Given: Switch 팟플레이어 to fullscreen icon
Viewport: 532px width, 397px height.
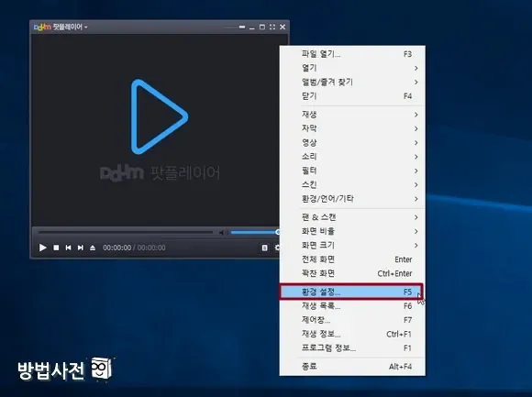Looking at the screenshot, I should 272,27.
